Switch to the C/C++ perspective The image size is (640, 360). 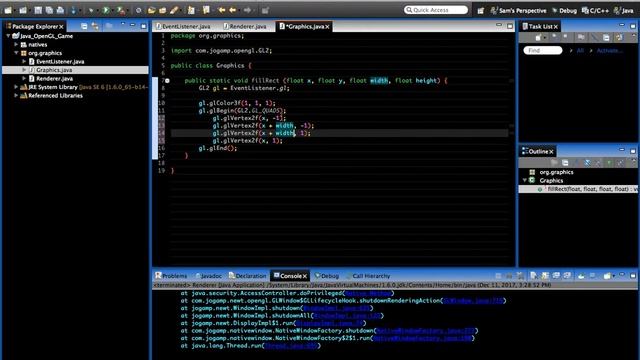[x=596, y=11]
